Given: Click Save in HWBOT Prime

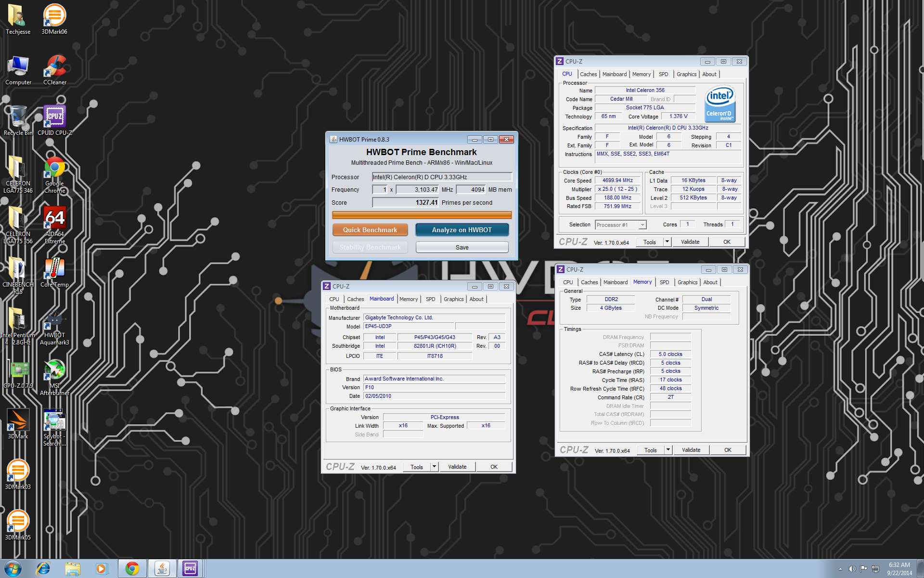Looking at the screenshot, I should (x=462, y=247).
